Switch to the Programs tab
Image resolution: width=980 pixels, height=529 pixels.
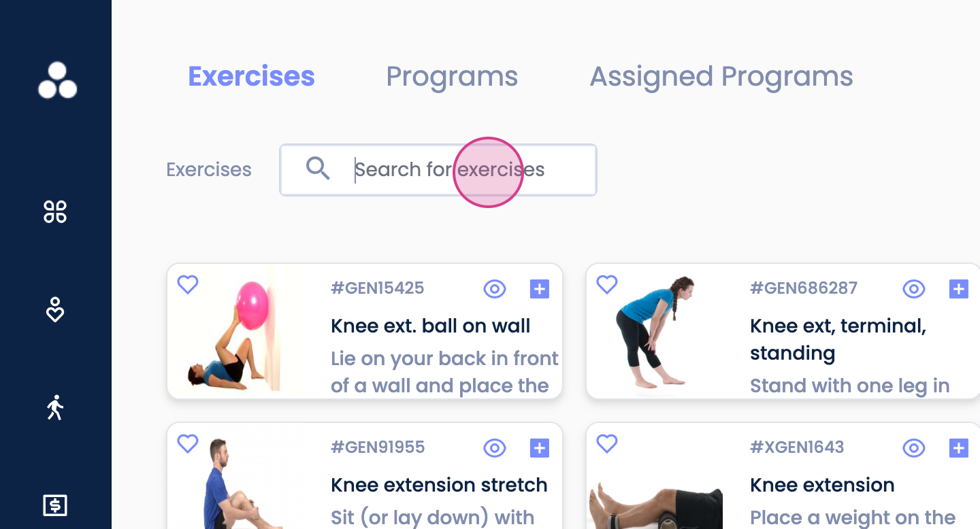[452, 77]
